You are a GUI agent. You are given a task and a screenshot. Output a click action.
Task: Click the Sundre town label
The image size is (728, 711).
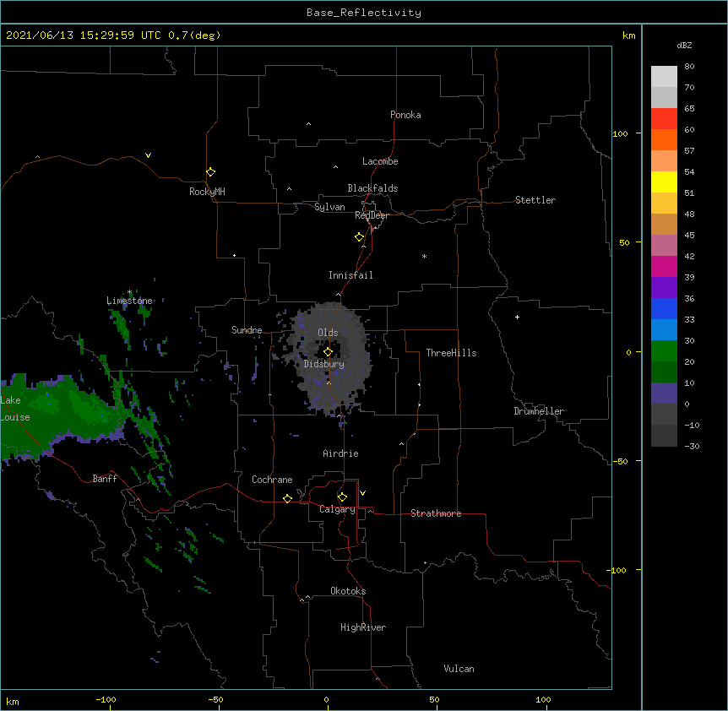click(247, 330)
